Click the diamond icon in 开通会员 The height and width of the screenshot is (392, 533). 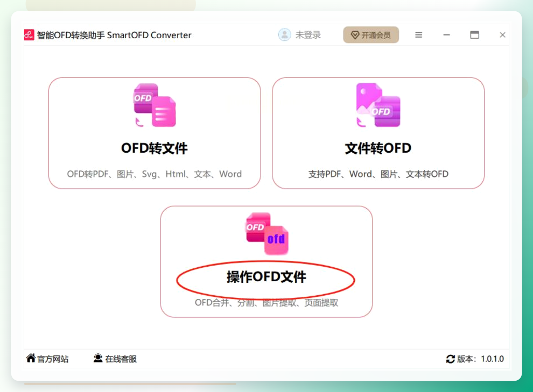[355, 35]
